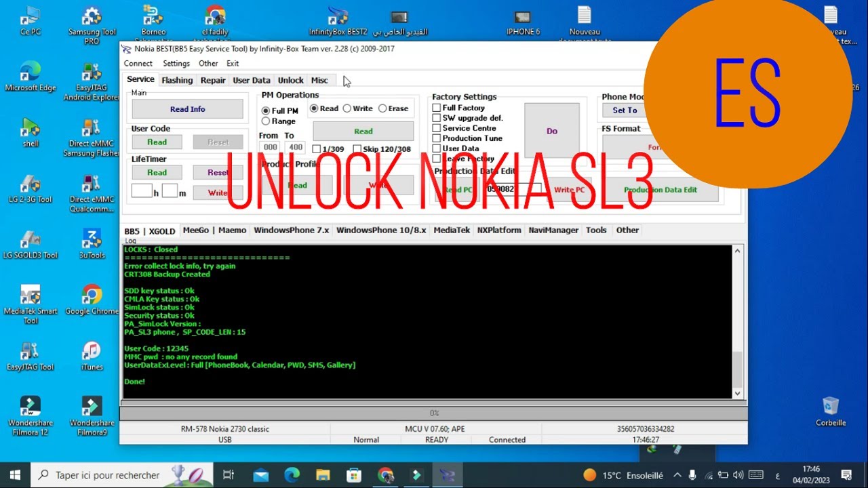Open Mail app from taskbar
Screen dimensions: 868x488
(x=260, y=475)
